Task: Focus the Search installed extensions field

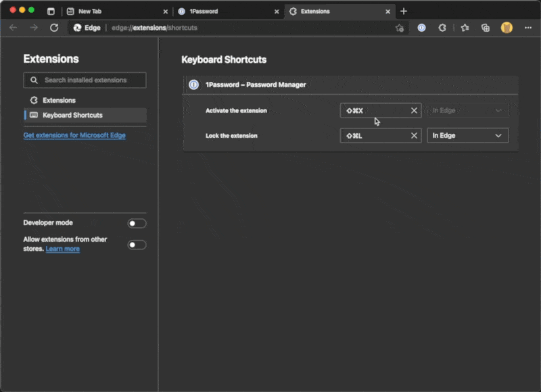Action: [x=91, y=80]
